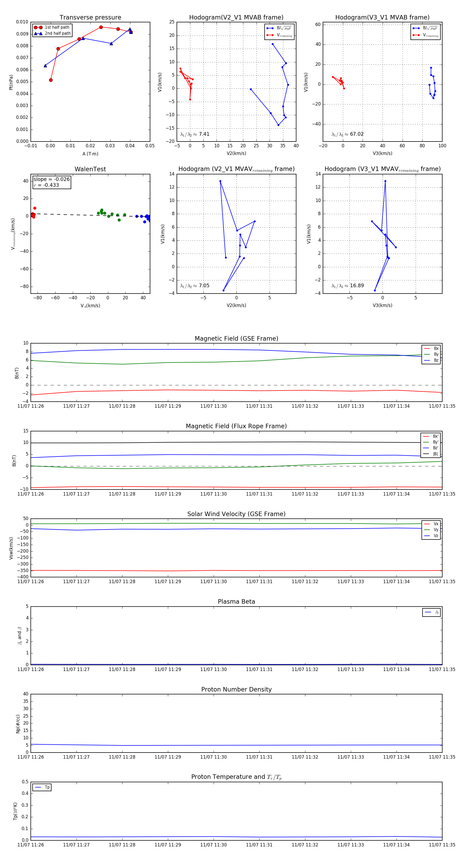Screen dimensions: 473x868
Task: Click the 'Vsw(km/s)' y-axis label
Action: pyautogui.click(x=11, y=548)
